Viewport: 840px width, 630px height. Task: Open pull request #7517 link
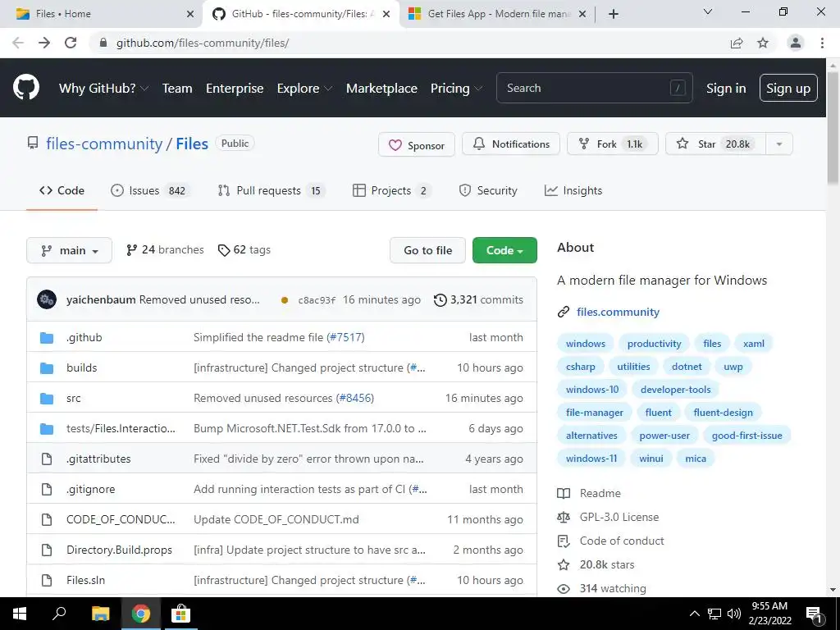345,337
